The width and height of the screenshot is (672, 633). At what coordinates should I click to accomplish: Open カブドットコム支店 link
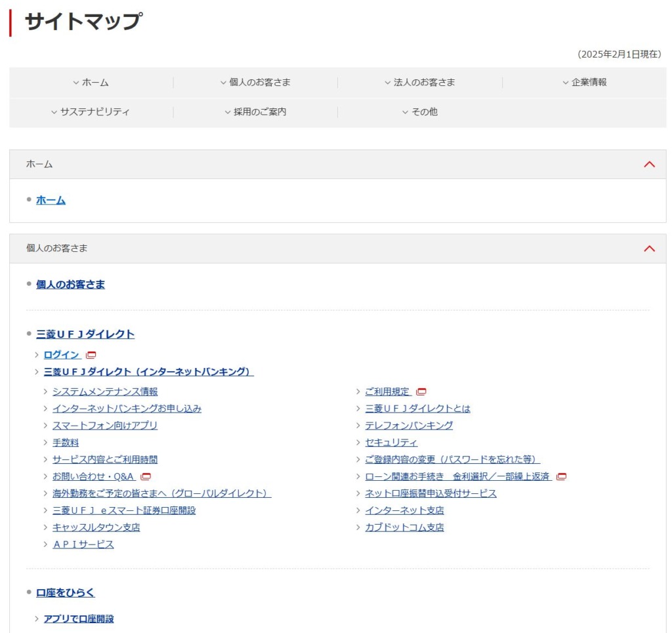click(404, 527)
